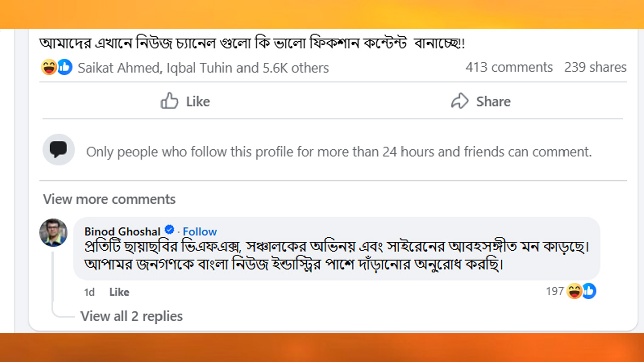Expand View more comments
The width and height of the screenshot is (644, 362).
(x=109, y=199)
